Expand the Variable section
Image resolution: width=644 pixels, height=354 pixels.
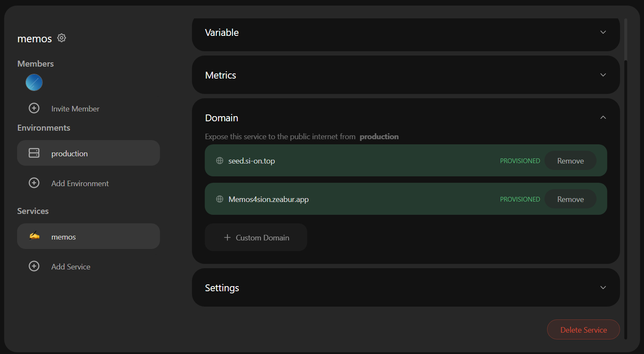click(603, 32)
